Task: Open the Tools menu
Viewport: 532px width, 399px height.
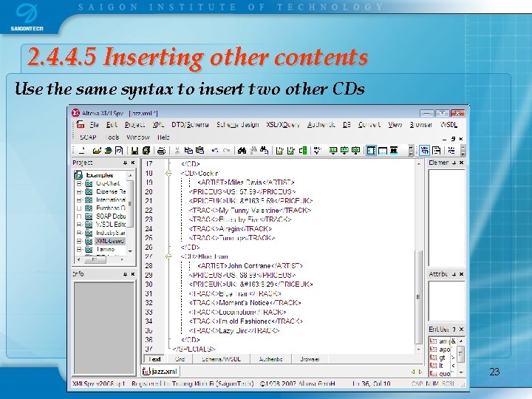Action: 112,137
